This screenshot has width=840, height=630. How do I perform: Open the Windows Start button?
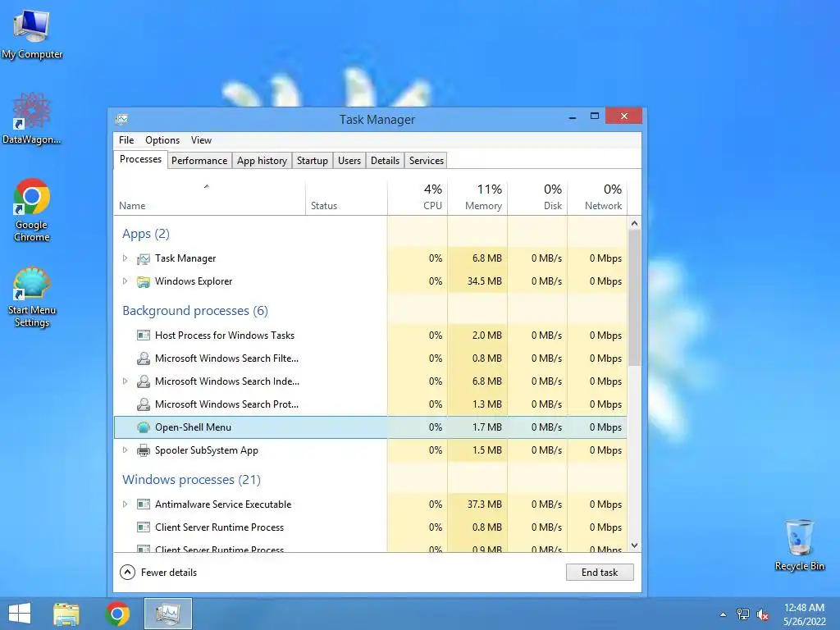[x=20, y=614]
